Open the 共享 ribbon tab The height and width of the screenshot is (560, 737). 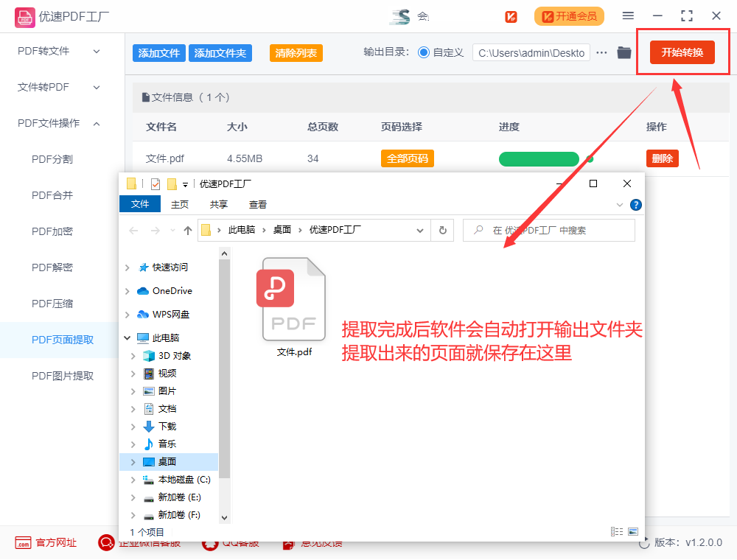[x=219, y=204]
